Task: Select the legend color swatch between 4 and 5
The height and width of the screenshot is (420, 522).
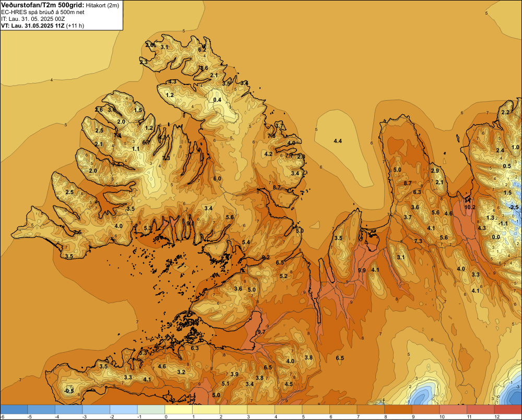Action: click(288, 409)
